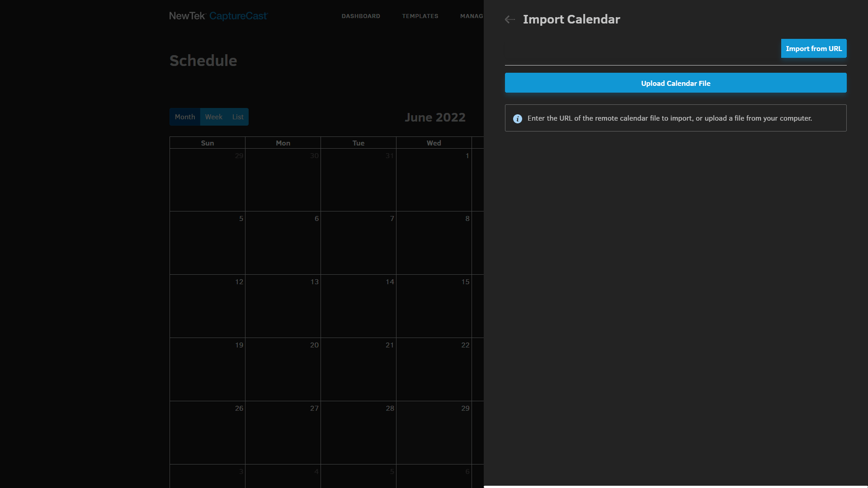
Task: Click the Sun column header
Action: [x=208, y=143]
